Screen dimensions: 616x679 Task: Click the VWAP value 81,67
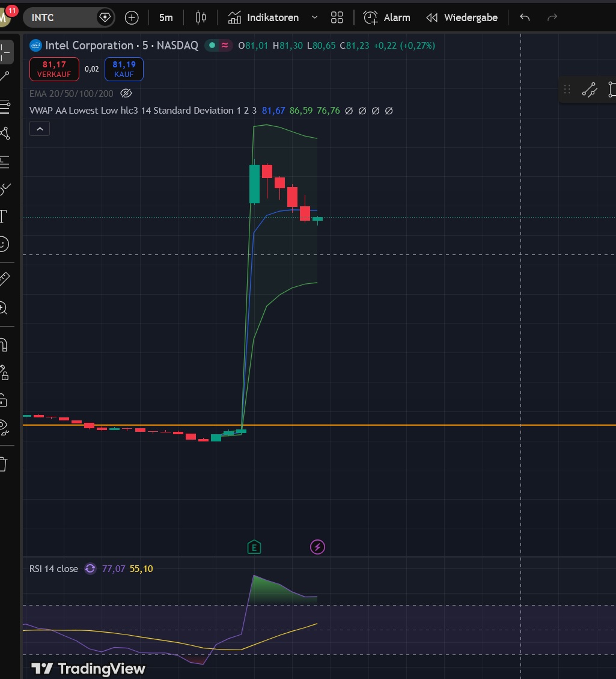pyautogui.click(x=273, y=111)
